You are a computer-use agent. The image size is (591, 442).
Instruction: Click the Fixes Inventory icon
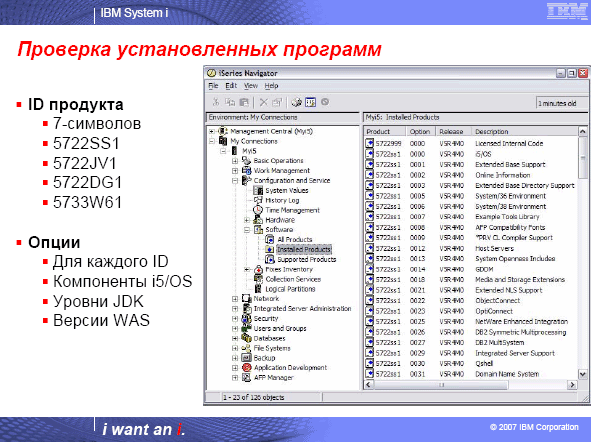coord(258,269)
